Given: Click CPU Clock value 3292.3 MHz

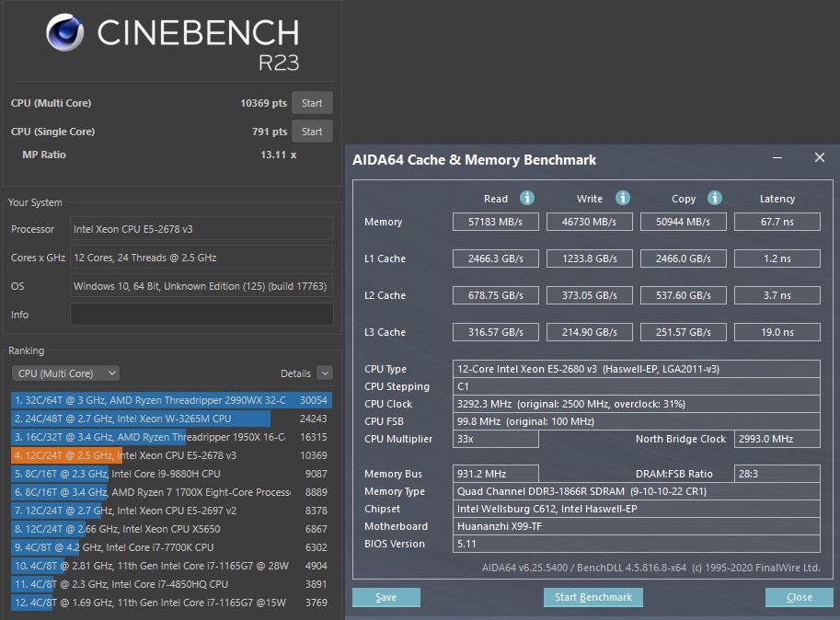Looking at the screenshot, I should pos(637,404).
